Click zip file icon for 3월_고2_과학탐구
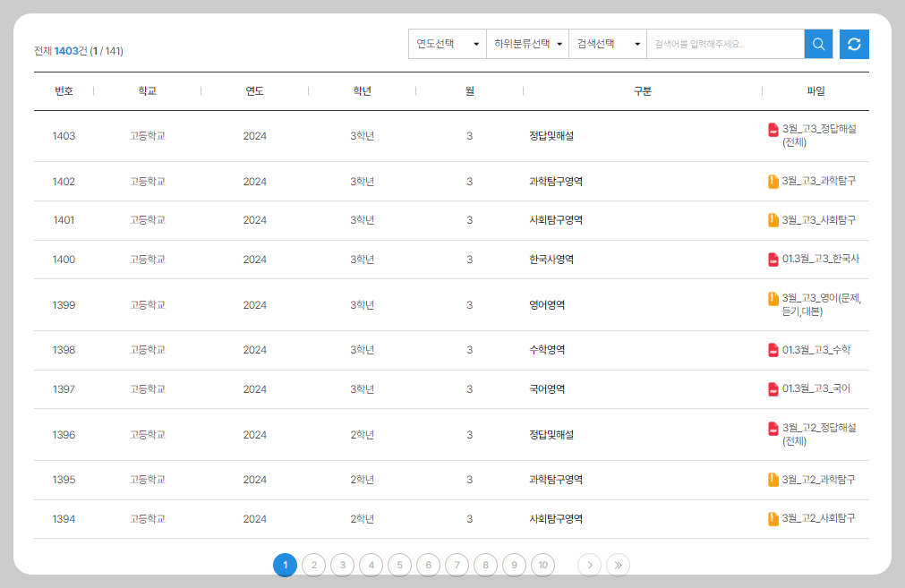Screen dimensions: 905x588 pos(773,480)
